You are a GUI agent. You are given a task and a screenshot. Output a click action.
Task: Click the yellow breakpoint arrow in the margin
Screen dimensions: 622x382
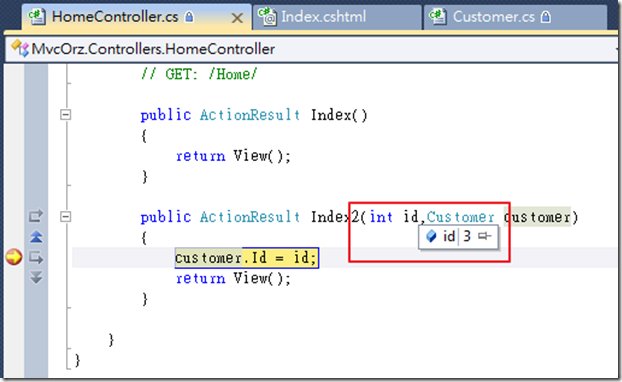pyautogui.click(x=14, y=257)
